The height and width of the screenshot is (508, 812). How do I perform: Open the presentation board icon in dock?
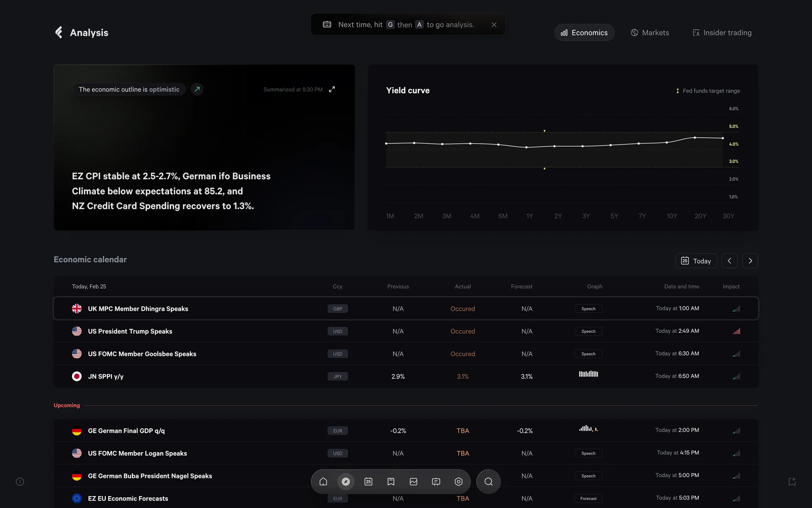click(x=436, y=481)
